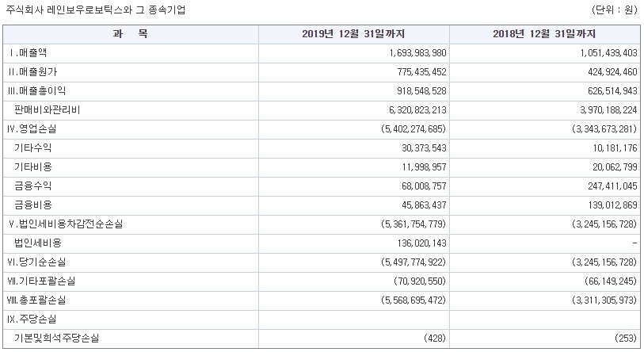Select the company name 주식회사 레인보우로보틱스와 그 종속기업
Screen dimensions: 644x352
[x=95, y=10]
